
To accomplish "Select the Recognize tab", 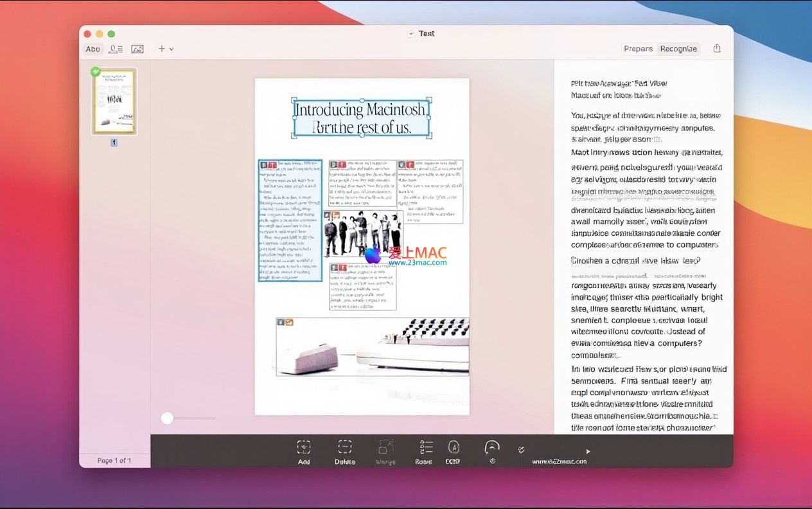I will pyautogui.click(x=678, y=49).
